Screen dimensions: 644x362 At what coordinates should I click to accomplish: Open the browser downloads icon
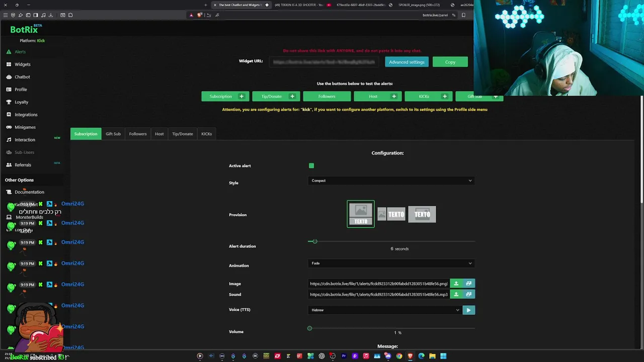click(x=50, y=15)
